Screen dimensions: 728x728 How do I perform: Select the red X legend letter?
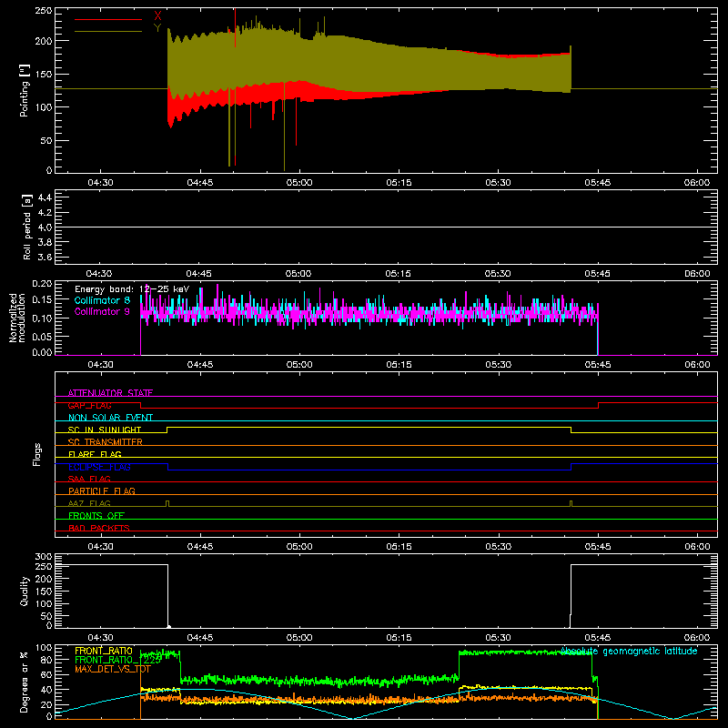point(157,16)
